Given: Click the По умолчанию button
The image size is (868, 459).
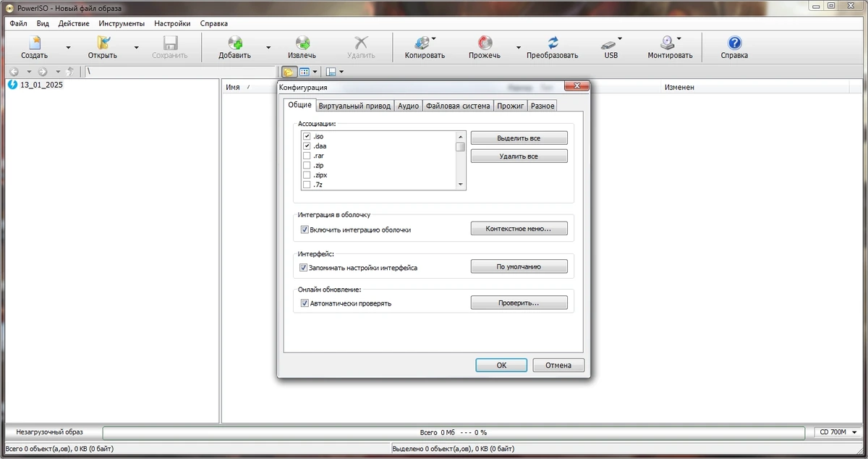Looking at the screenshot, I should pos(519,266).
